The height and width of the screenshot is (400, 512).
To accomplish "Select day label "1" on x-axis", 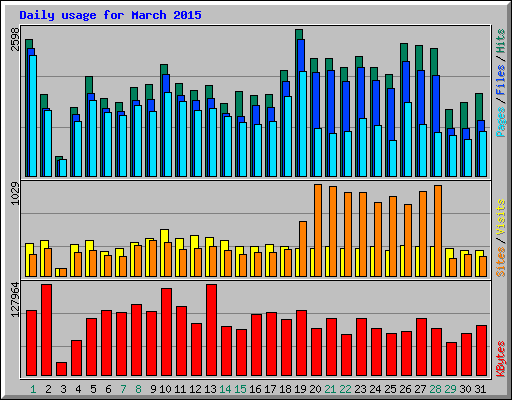I will point(33,389).
